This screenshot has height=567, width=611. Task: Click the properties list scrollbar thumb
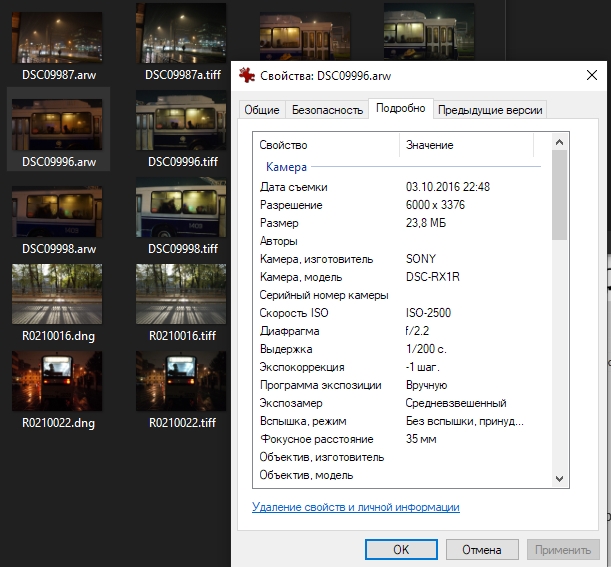(x=559, y=195)
